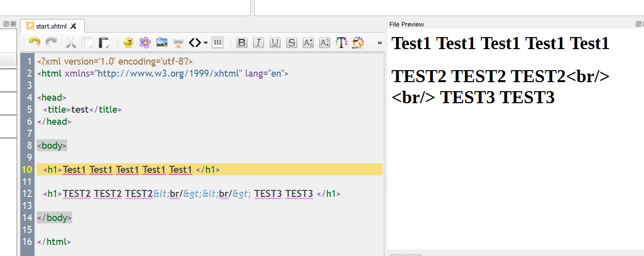This screenshot has height=256, width=644.
Task: Click the Paste clipboard icon
Action: (x=104, y=43)
